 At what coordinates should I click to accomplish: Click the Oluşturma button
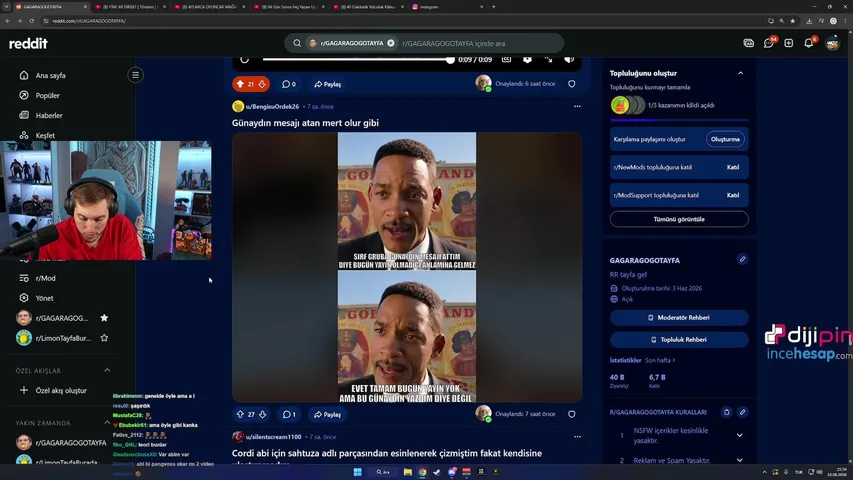pos(725,139)
